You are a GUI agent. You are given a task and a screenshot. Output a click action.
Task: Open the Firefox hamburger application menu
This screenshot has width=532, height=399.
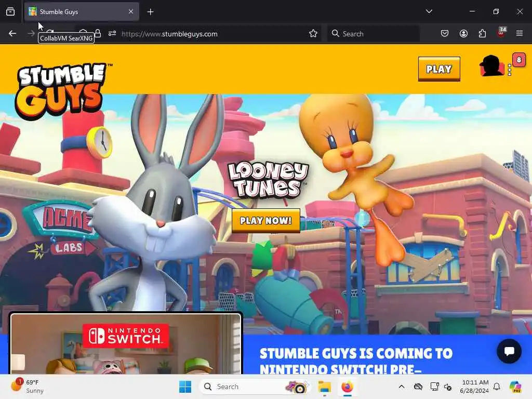point(520,33)
